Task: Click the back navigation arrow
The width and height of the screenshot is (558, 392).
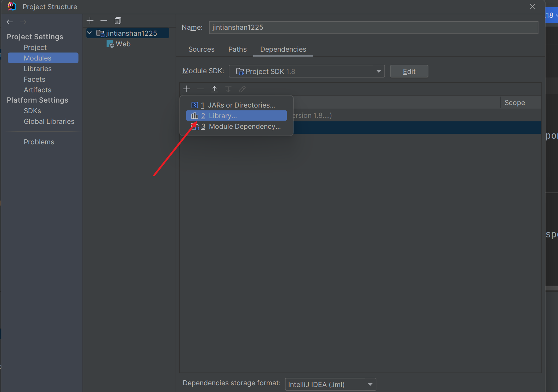Action: 10,22
